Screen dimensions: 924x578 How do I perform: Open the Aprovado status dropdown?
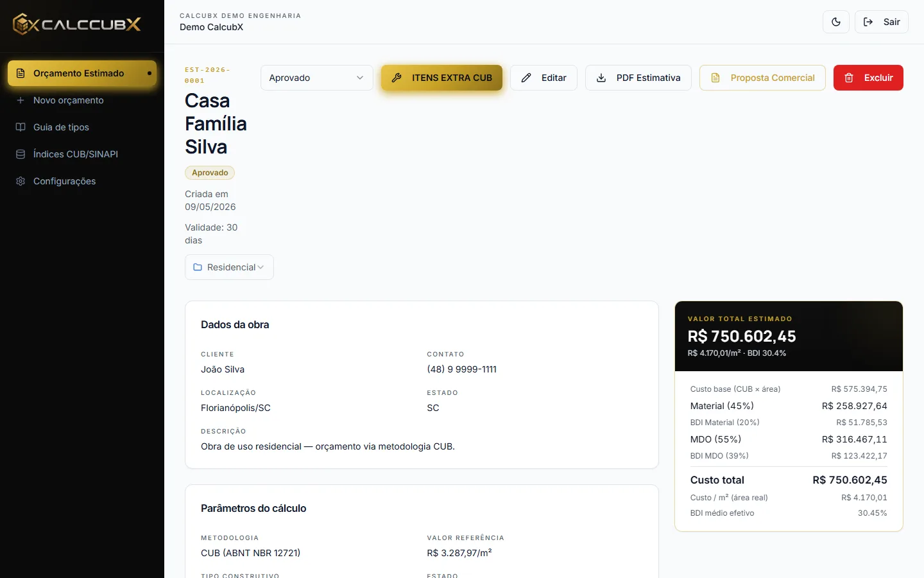(317, 78)
